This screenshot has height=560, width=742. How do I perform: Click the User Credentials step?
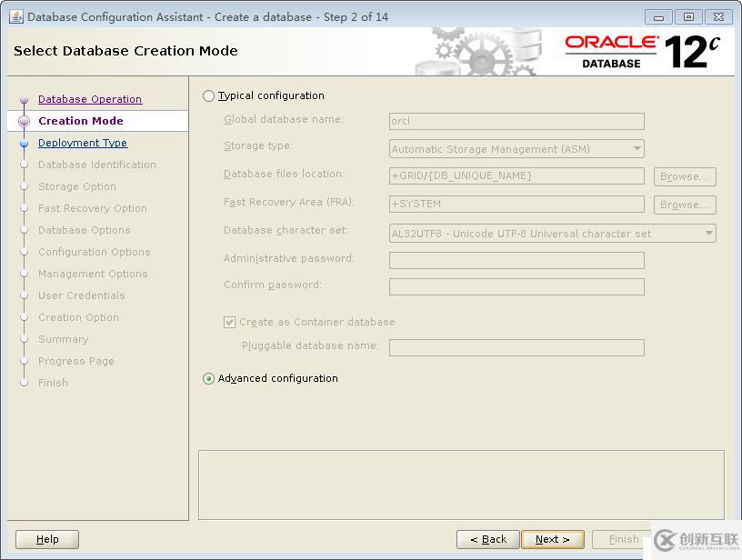pos(82,295)
